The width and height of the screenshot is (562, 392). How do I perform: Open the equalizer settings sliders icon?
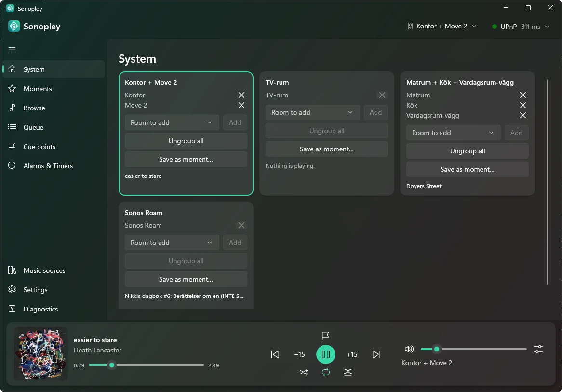click(538, 349)
